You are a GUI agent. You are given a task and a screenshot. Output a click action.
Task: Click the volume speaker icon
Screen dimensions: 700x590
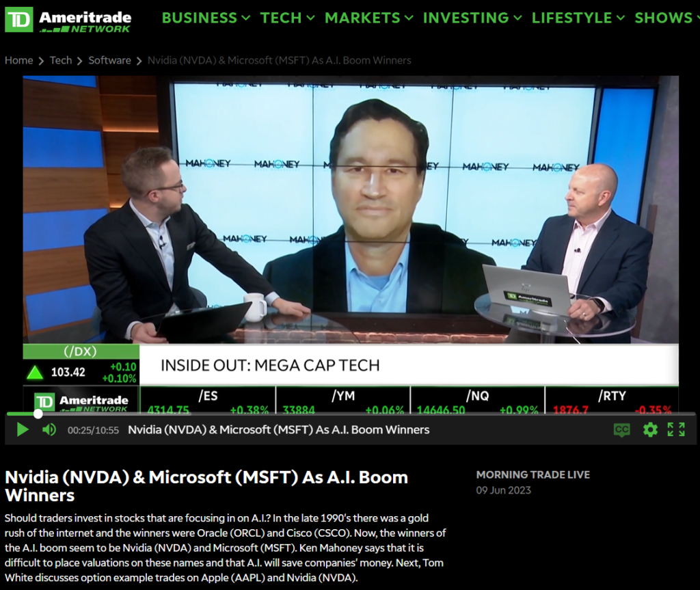tap(47, 429)
